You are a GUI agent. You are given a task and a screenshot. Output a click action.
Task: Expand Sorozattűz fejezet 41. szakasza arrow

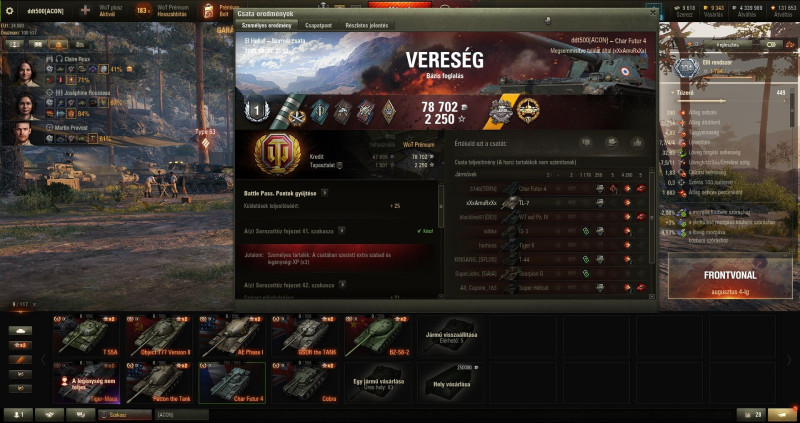pyautogui.click(x=342, y=231)
